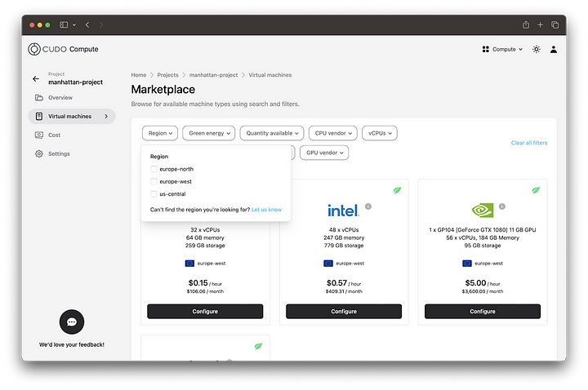This screenshot has height=390, width=588.
Task: Go to the Home breadcrumb
Action: [x=139, y=75]
